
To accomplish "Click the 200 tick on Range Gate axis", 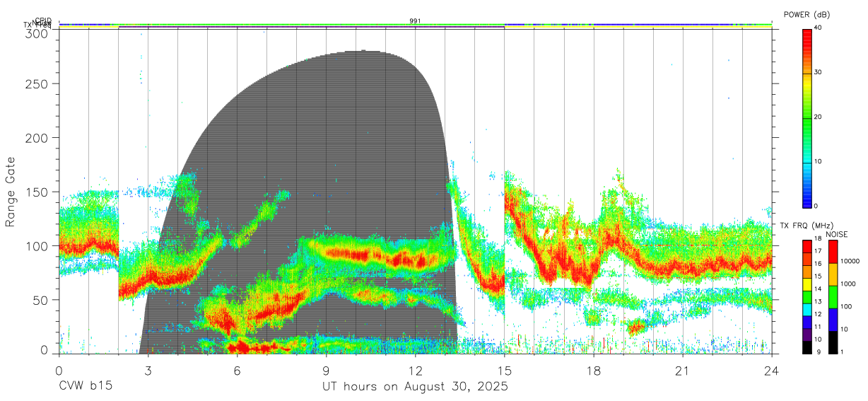I will coord(37,137).
